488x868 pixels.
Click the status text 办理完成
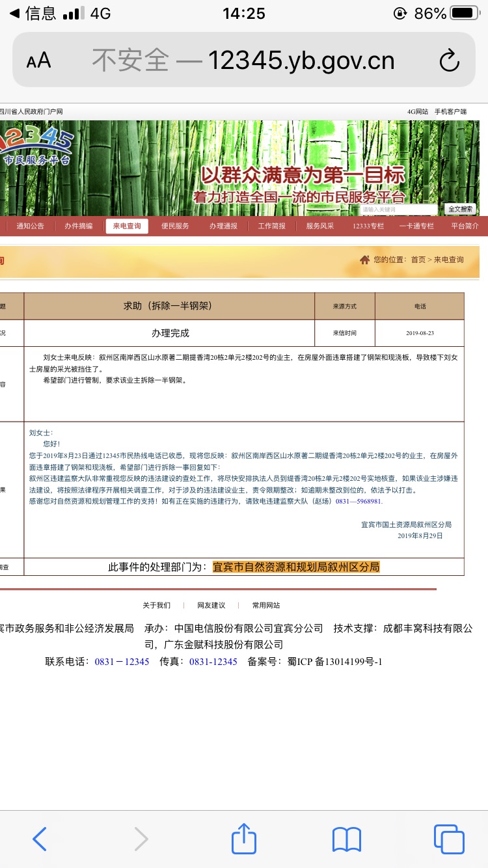click(170, 333)
